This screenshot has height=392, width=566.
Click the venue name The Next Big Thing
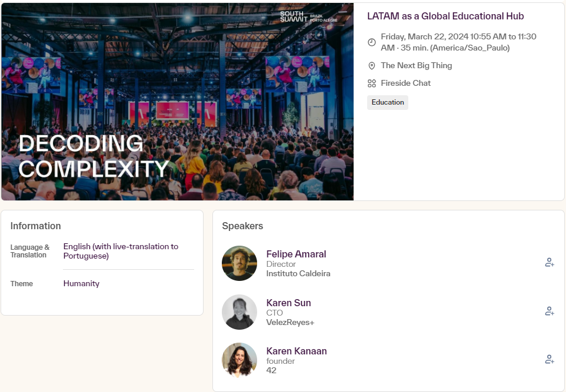pyautogui.click(x=416, y=66)
